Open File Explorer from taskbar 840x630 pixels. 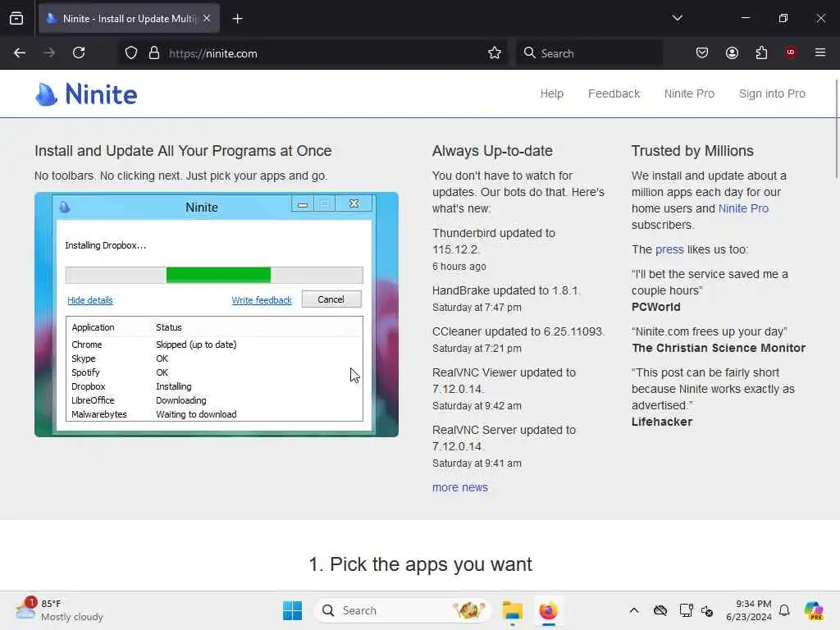coord(512,610)
